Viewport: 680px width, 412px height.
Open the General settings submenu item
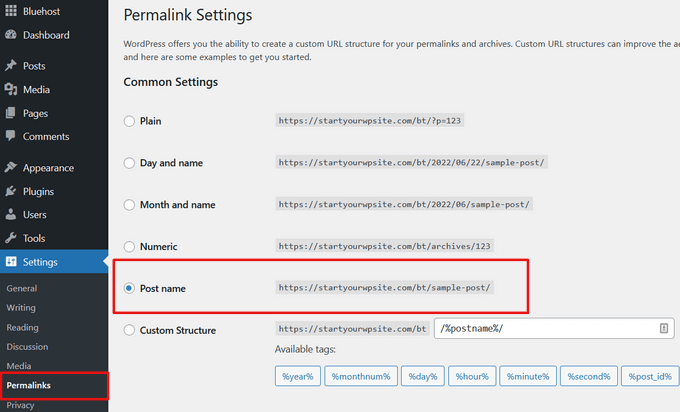tap(22, 288)
